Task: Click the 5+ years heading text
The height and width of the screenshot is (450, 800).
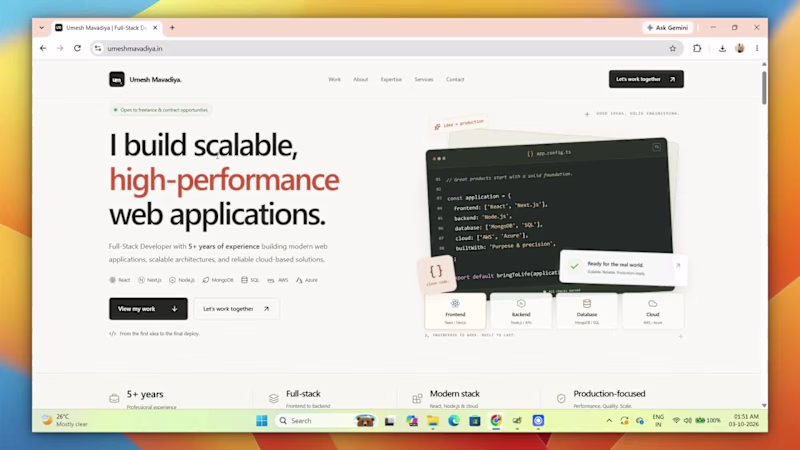Action: pos(145,394)
